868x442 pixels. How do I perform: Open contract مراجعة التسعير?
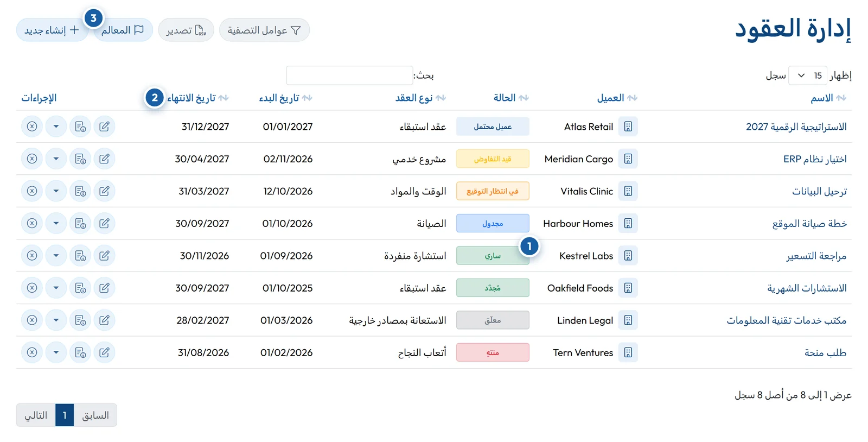click(816, 256)
